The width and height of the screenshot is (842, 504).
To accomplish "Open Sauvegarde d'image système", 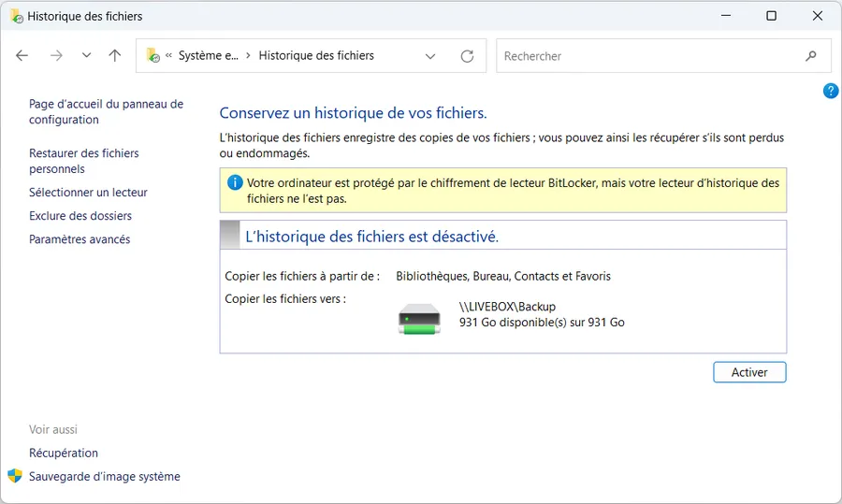I will click(x=104, y=477).
